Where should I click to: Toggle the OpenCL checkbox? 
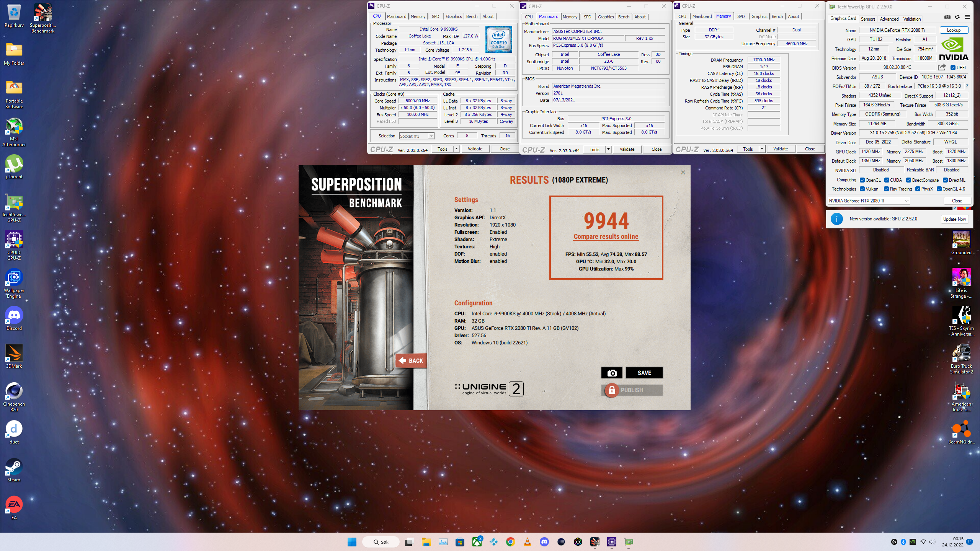[862, 180]
